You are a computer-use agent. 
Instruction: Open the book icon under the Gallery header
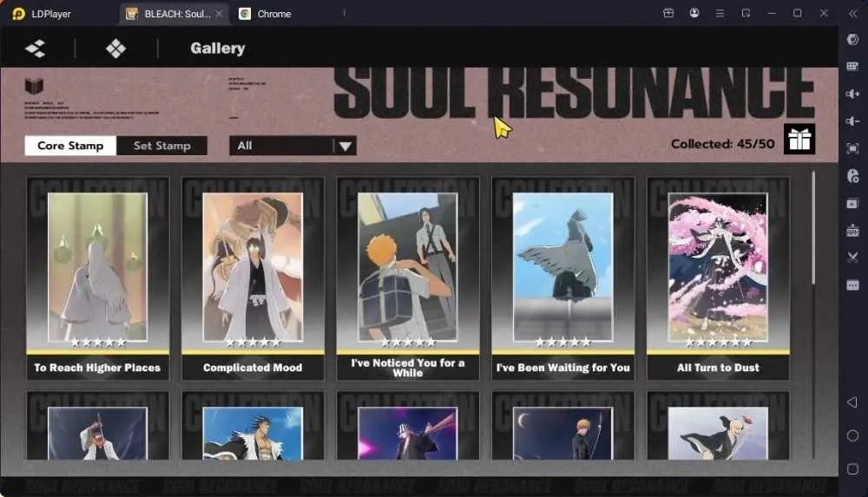click(34, 86)
